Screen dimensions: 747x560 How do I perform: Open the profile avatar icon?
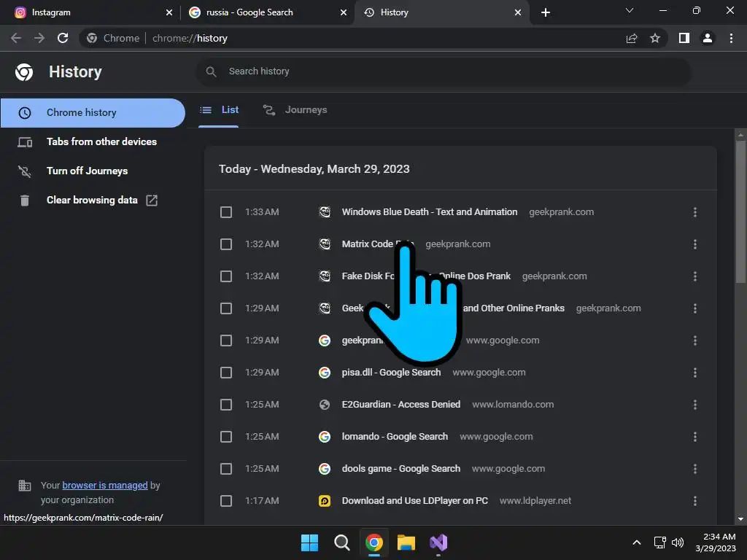point(708,38)
